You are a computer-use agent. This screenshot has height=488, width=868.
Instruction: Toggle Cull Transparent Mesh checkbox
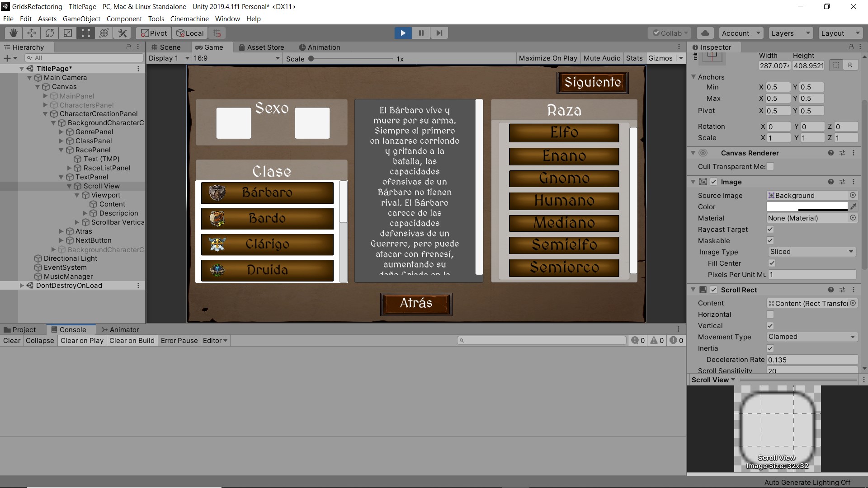click(x=770, y=166)
